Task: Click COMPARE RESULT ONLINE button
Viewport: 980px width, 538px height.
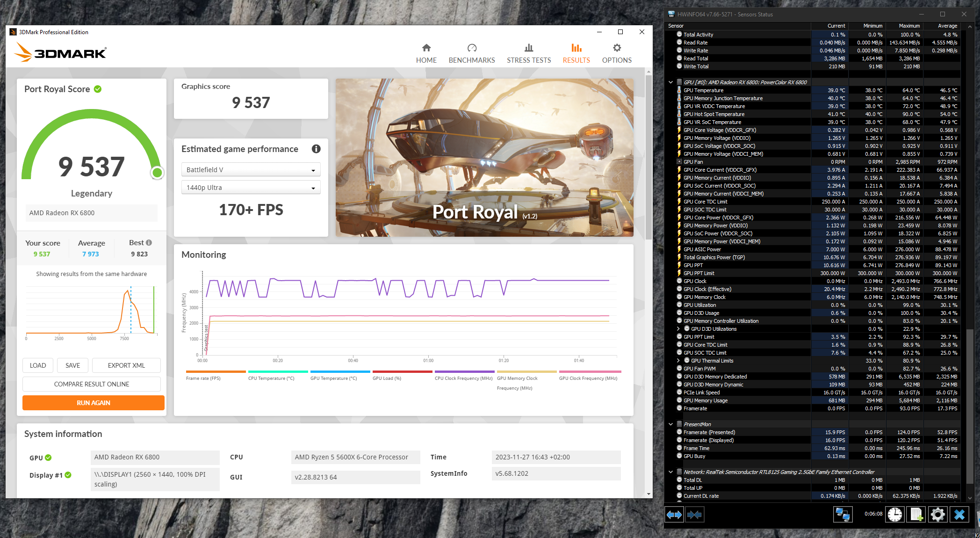Action: pos(92,384)
